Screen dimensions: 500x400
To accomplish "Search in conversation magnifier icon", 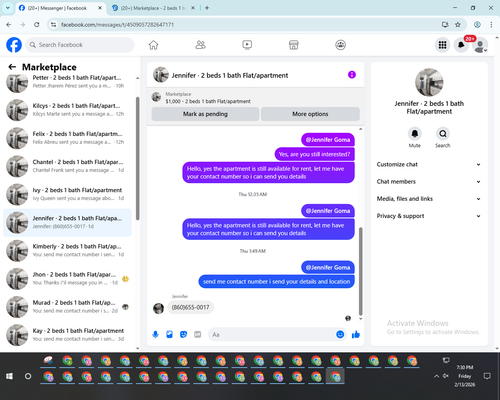I will [x=443, y=134].
